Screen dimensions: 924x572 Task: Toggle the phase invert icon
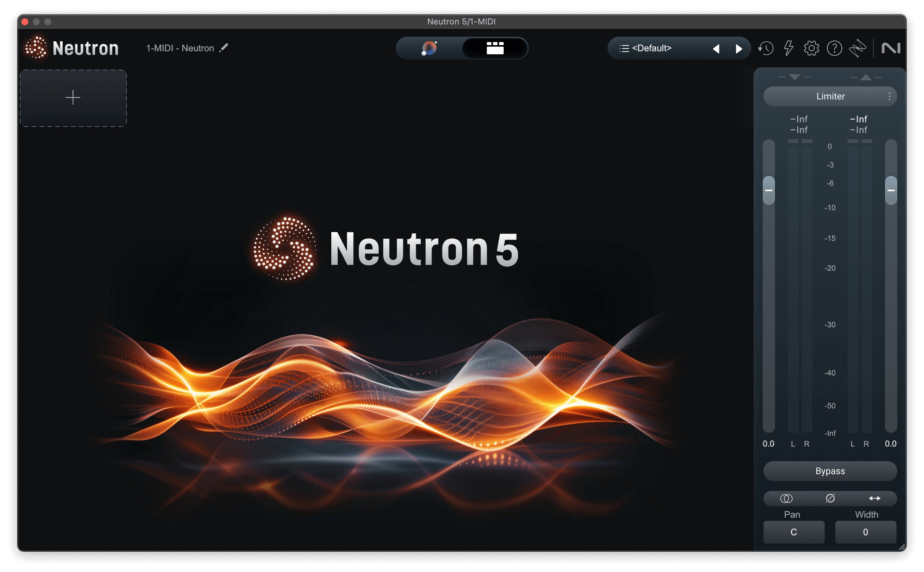(830, 498)
